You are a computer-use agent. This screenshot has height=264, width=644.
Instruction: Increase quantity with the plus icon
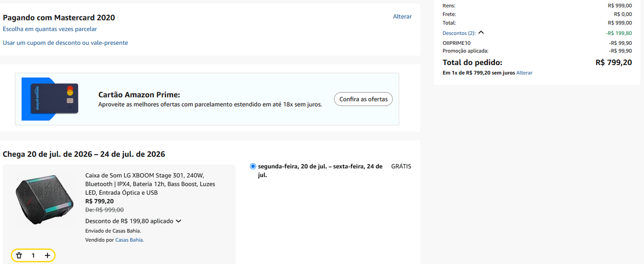click(47, 256)
